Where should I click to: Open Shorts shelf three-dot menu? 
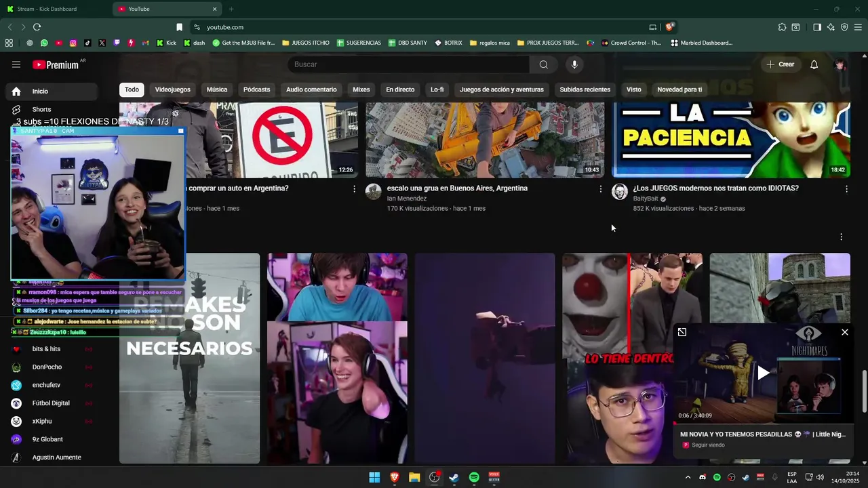coord(841,237)
